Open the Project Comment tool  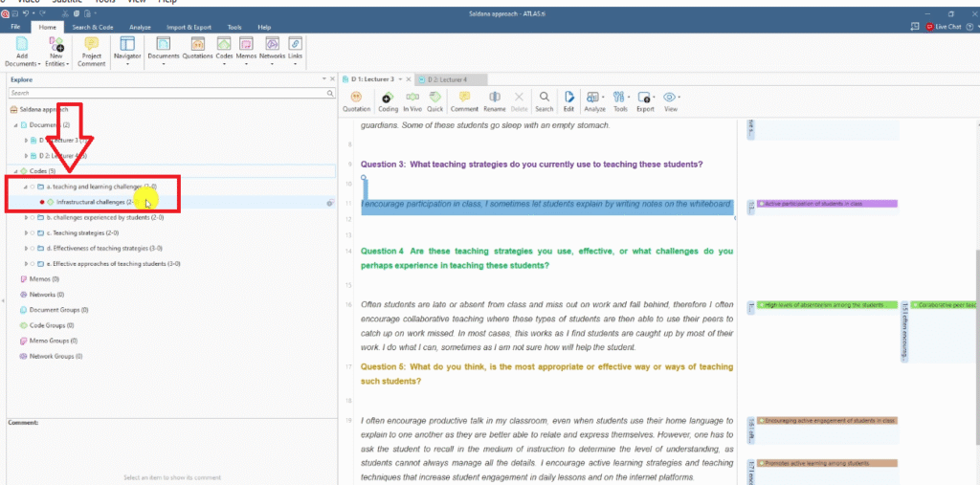pos(92,50)
